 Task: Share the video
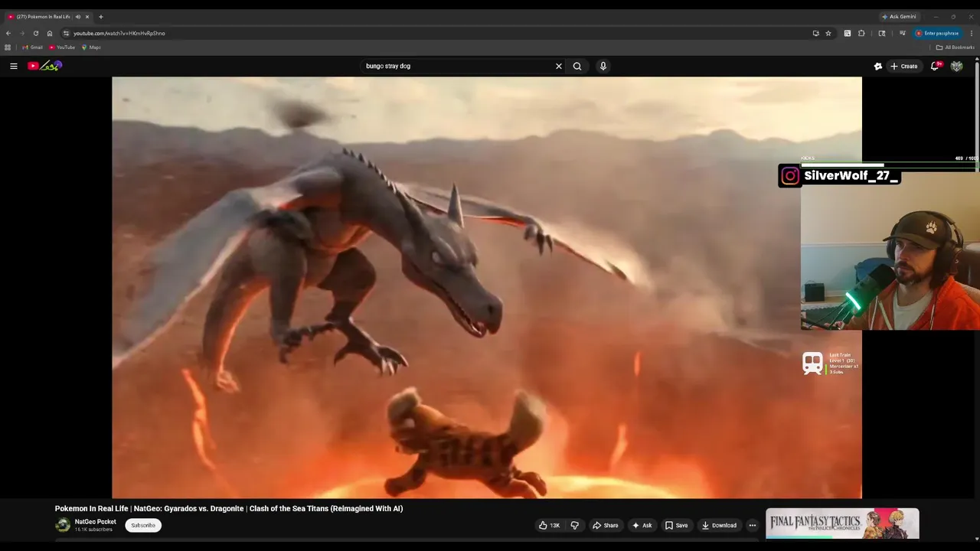pos(605,525)
